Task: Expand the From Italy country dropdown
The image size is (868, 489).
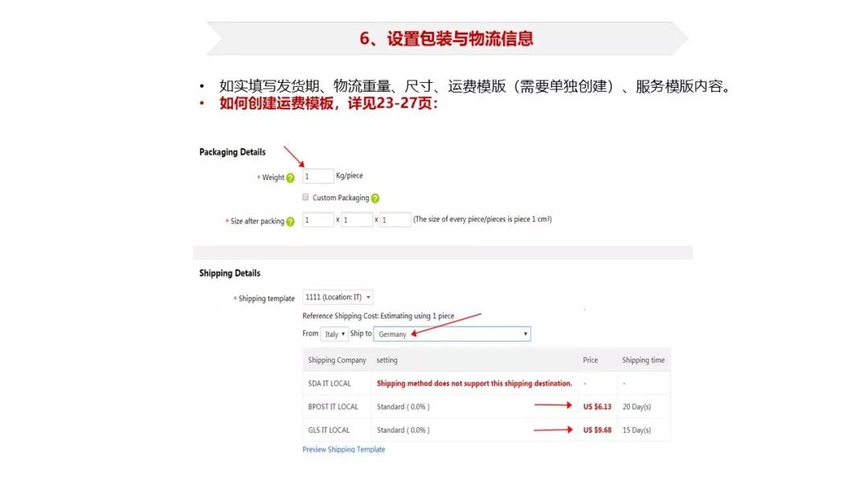Action: click(x=333, y=334)
